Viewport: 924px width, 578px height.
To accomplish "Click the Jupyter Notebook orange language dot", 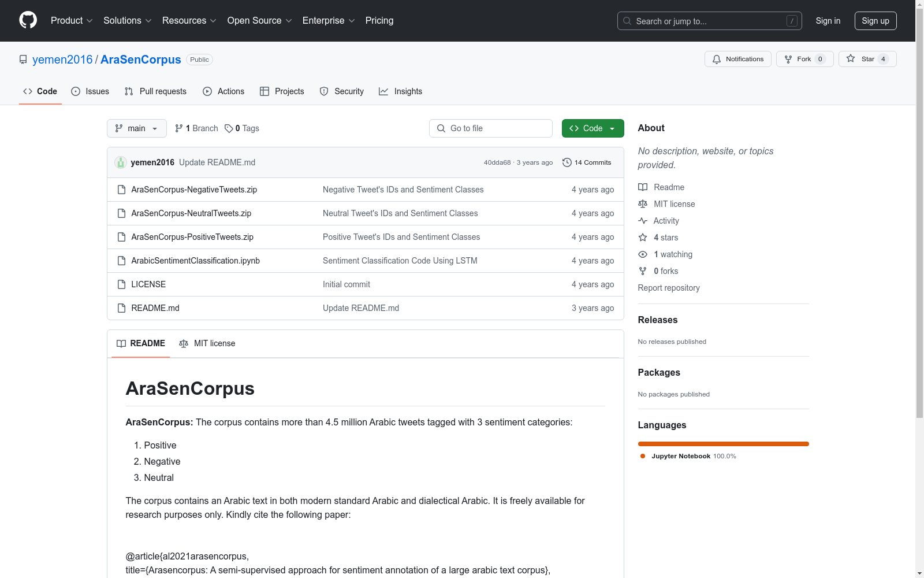I will coord(643,456).
